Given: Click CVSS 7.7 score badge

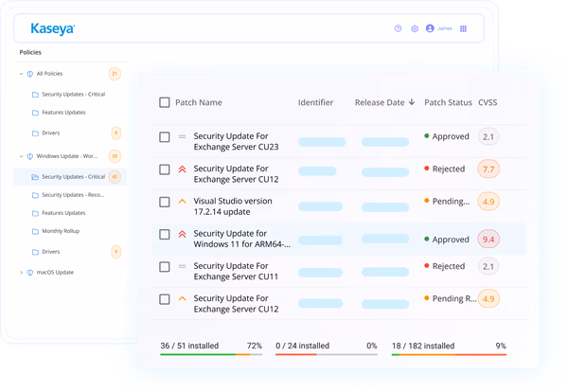Looking at the screenshot, I should (488, 169).
